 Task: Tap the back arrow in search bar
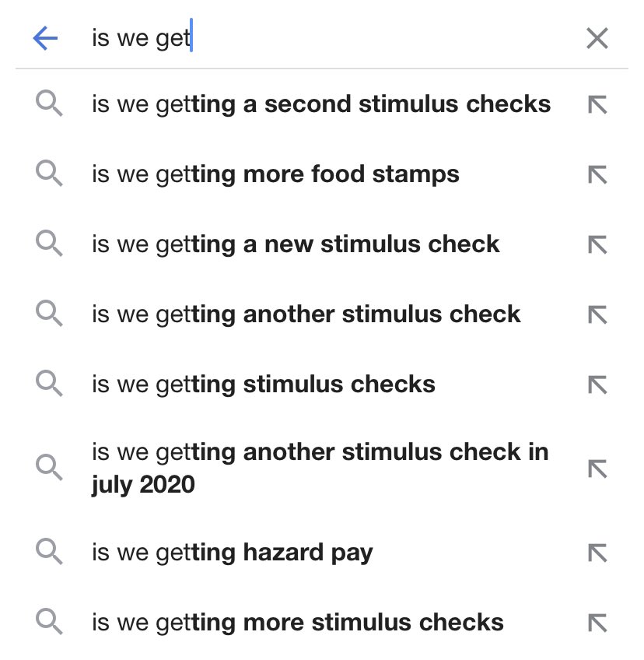[x=45, y=38]
